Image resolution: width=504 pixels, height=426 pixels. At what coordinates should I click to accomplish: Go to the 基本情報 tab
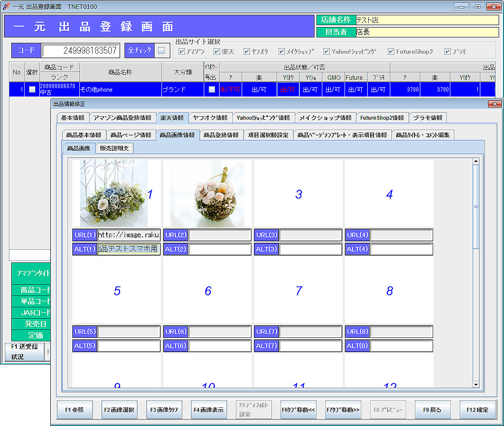pyautogui.click(x=73, y=118)
